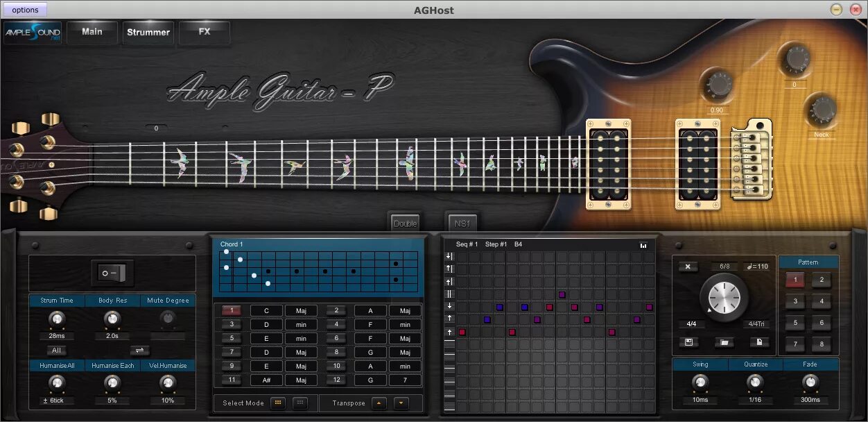Click the 'Chord 1' label above fretboard diagram
The height and width of the screenshot is (422, 868).
click(232, 244)
